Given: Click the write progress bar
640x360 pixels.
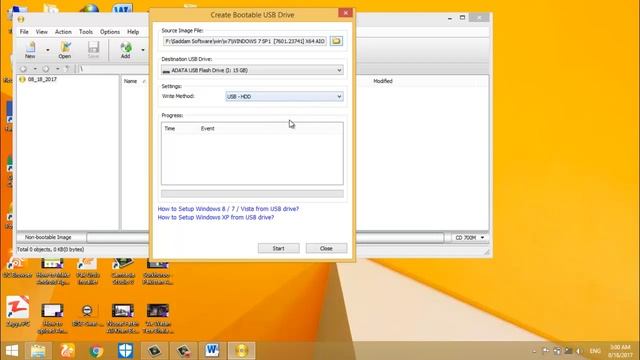Looking at the screenshot, I should click(x=252, y=193).
